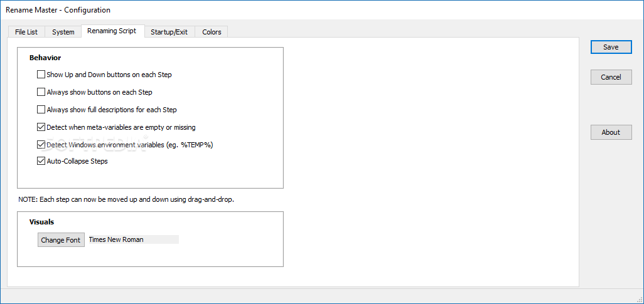Enable Show Up and Down buttons checkbox

(41, 75)
